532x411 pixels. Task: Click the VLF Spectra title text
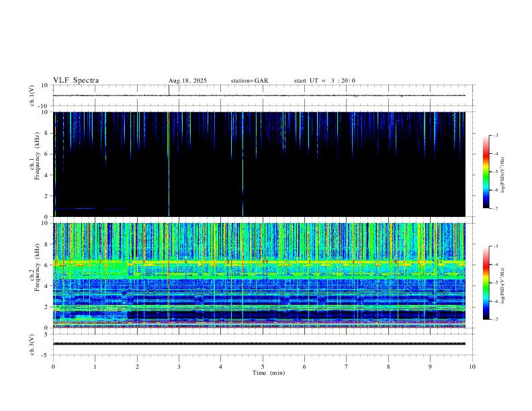pos(76,81)
